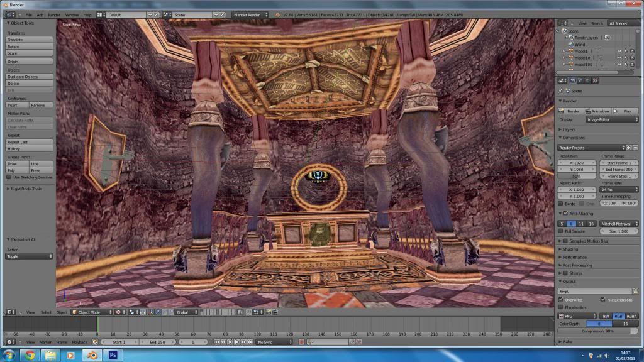Hide model1 with its eye icon
The image size is (644, 362).
point(619,52)
